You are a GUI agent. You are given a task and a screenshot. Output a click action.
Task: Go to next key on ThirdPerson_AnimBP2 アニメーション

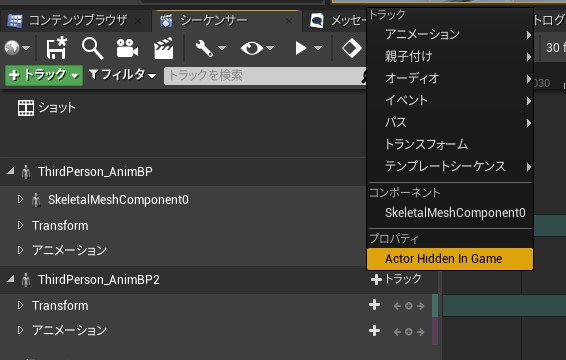tap(421, 332)
